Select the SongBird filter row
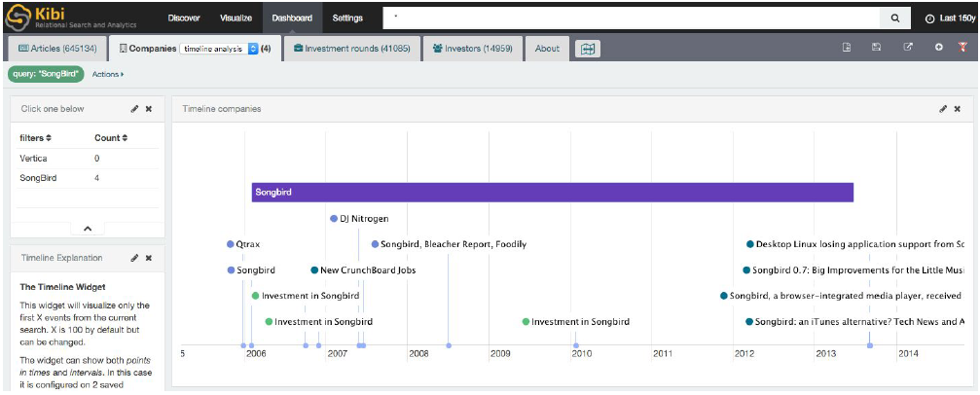The width and height of the screenshot is (980, 395). pos(88,178)
